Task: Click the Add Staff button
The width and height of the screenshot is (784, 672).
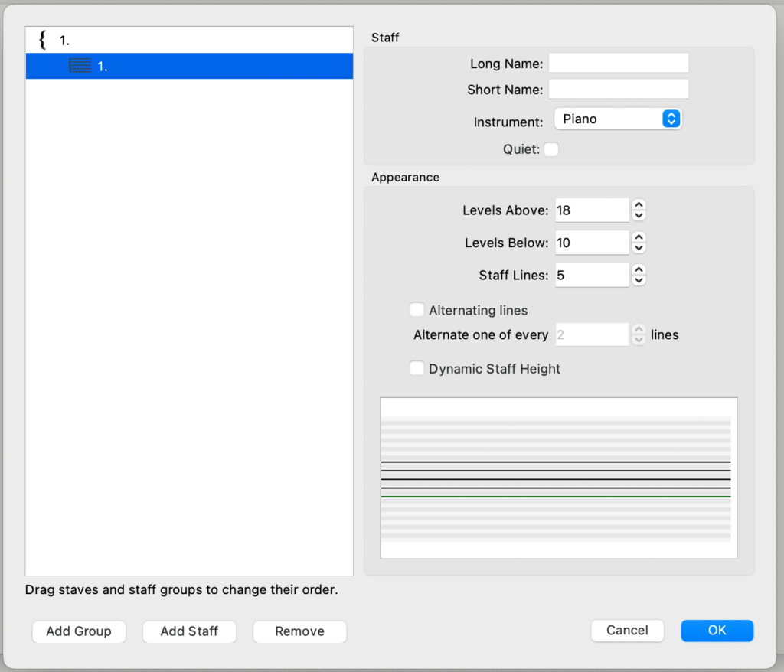Action: pyautogui.click(x=189, y=631)
